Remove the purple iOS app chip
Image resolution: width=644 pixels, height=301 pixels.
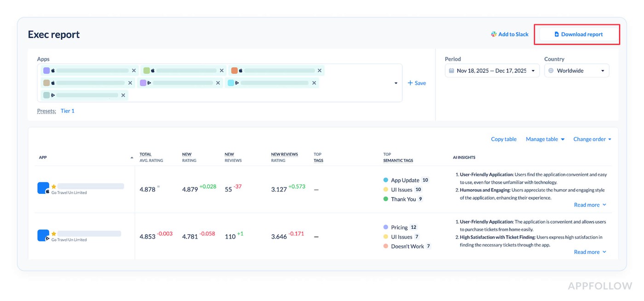pyautogui.click(x=134, y=70)
